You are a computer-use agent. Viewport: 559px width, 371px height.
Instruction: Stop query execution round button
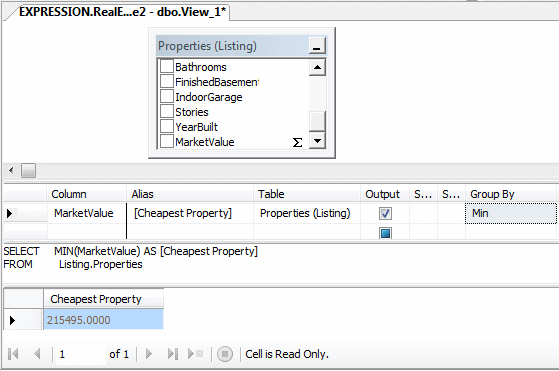tap(225, 354)
